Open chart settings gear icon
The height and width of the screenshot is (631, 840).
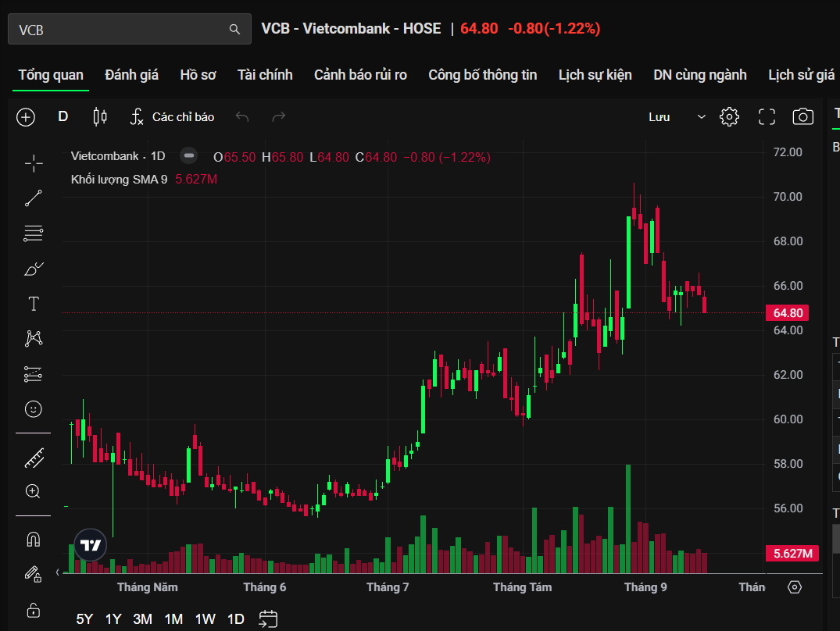(x=729, y=116)
